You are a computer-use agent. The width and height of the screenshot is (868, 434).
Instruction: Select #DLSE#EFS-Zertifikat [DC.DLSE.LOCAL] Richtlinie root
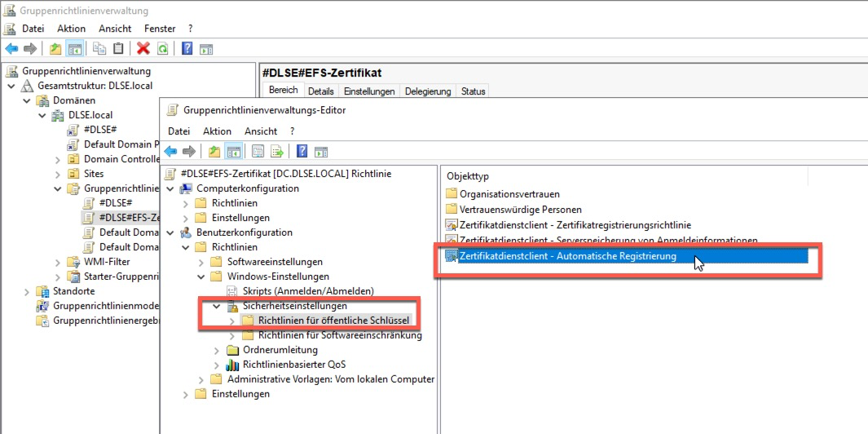pos(286,174)
